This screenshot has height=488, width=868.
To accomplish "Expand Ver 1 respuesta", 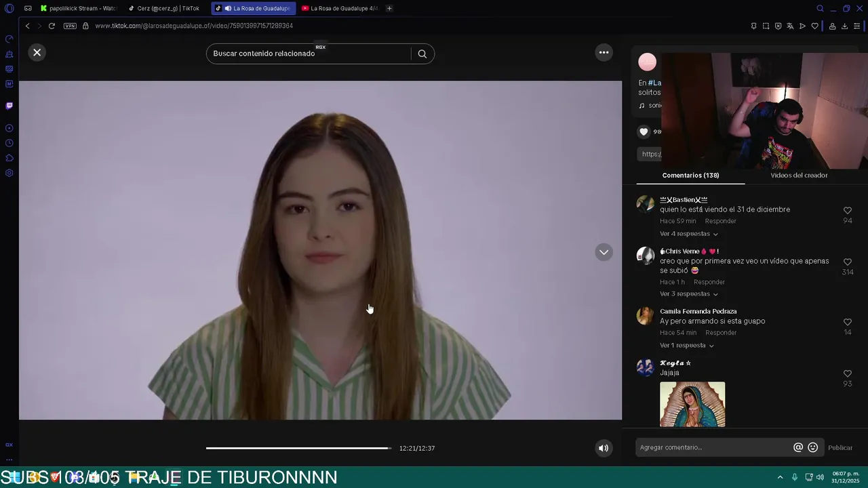I will tap(686, 346).
